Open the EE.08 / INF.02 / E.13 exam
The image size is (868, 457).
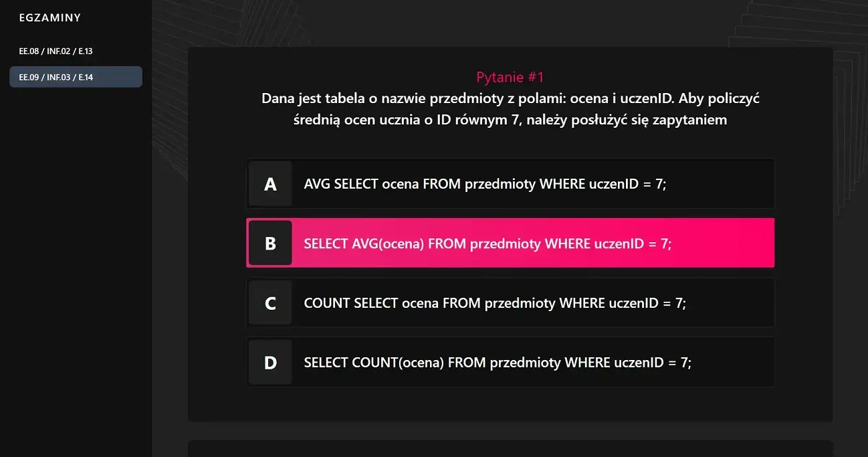click(56, 51)
